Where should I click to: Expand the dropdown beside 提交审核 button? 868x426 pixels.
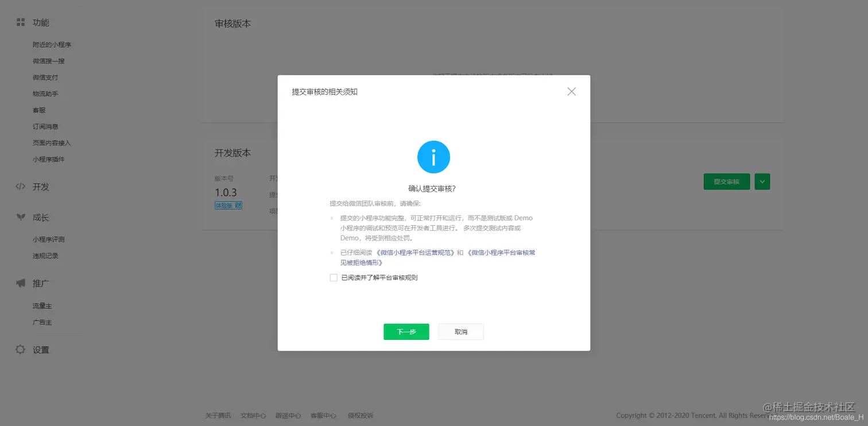[762, 181]
